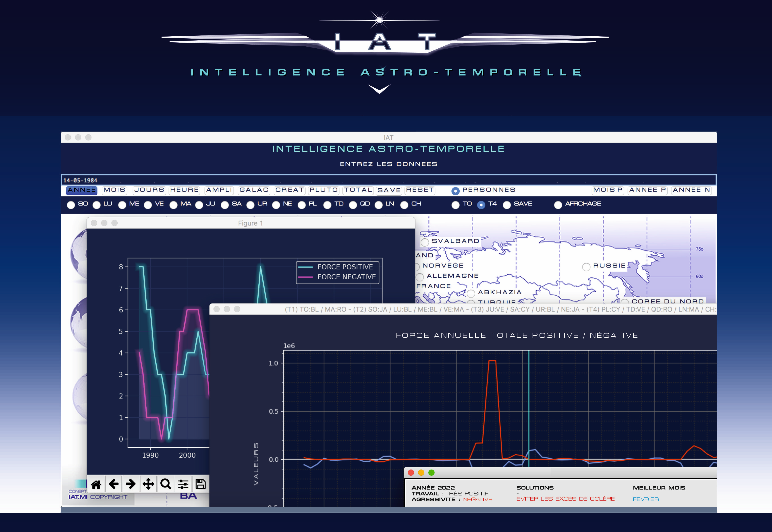Choose the PL radio option

point(302,205)
